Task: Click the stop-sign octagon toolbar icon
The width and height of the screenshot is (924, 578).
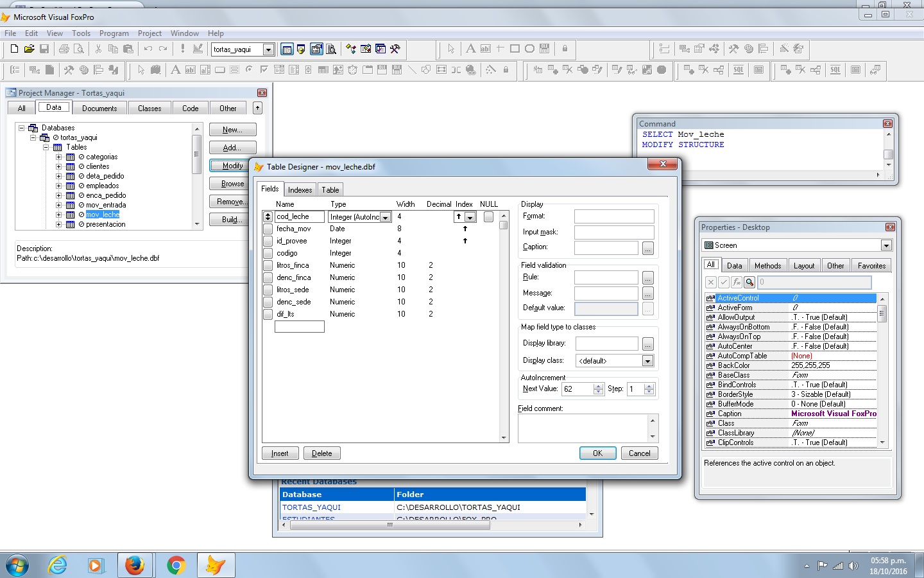Action: pos(662,69)
